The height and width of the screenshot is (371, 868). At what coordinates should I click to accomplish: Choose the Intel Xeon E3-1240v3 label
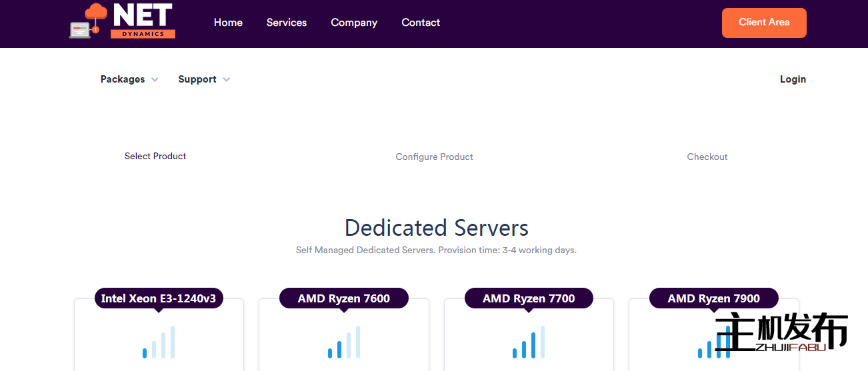click(x=159, y=298)
